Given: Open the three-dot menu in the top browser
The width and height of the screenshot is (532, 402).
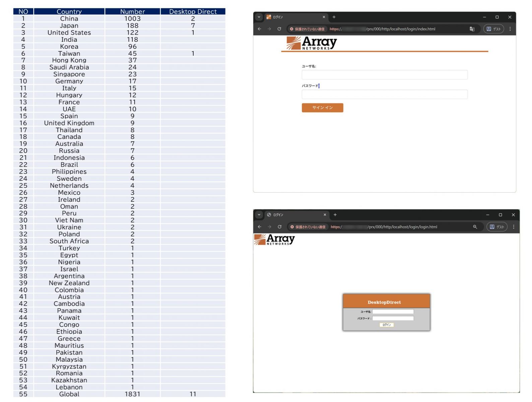Looking at the screenshot, I should pyautogui.click(x=510, y=29).
